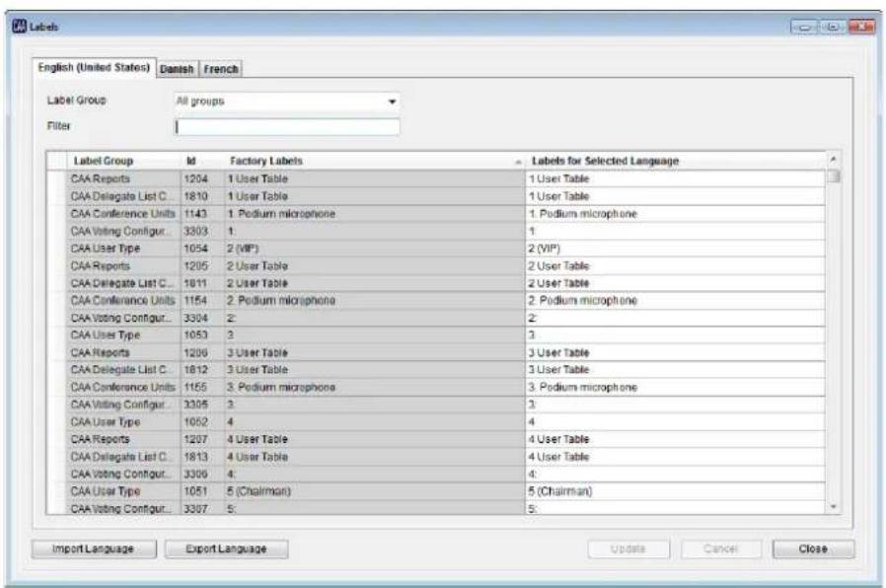
Task: Edit selected-language label for Id 1813
Action: pos(675,457)
